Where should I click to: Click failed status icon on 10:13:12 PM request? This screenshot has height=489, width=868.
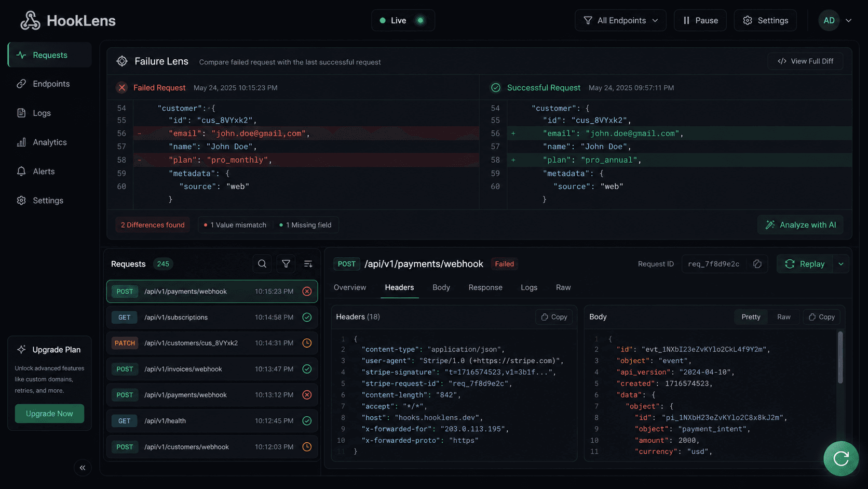(307, 395)
